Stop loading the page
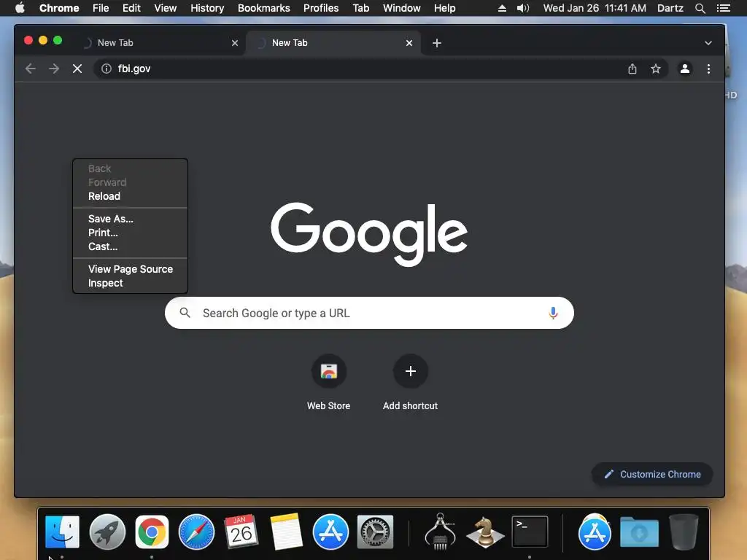 [x=77, y=69]
